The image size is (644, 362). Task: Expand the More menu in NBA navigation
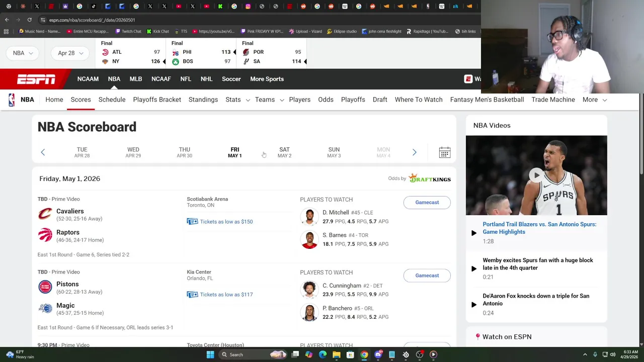tap(595, 100)
